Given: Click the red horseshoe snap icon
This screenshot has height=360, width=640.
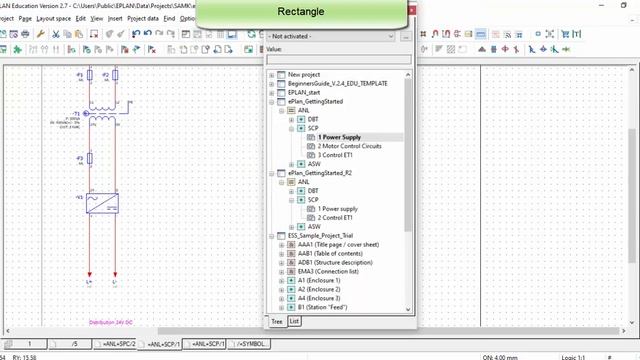Looking at the screenshot, I should click(x=435, y=34).
